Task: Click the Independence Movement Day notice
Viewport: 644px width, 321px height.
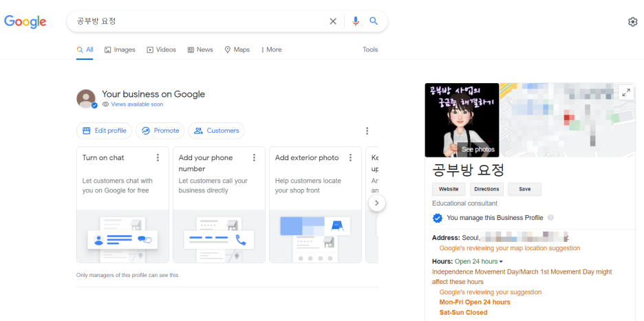Action: tap(522, 277)
